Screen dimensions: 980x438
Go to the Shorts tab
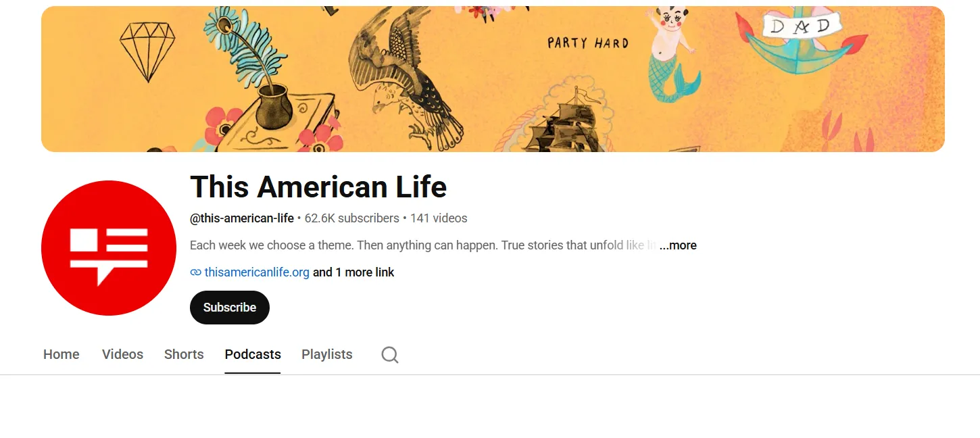(x=184, y=354)
